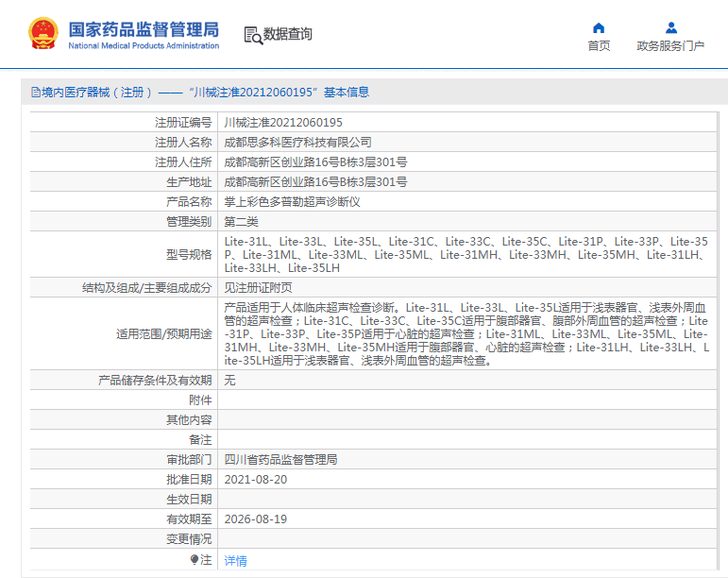Click the 注册人住所 address value
The image size is (728, 578).
(x=315, y=162)
